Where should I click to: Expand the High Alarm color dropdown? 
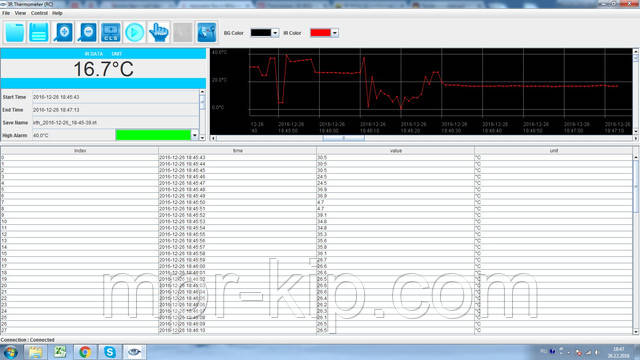(195, 135)
